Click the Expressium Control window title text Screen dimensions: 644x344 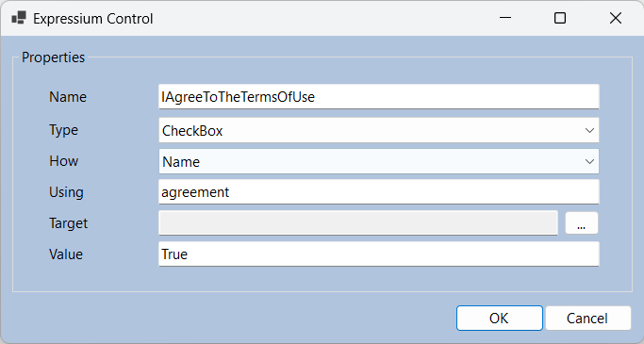pos(93,19)
